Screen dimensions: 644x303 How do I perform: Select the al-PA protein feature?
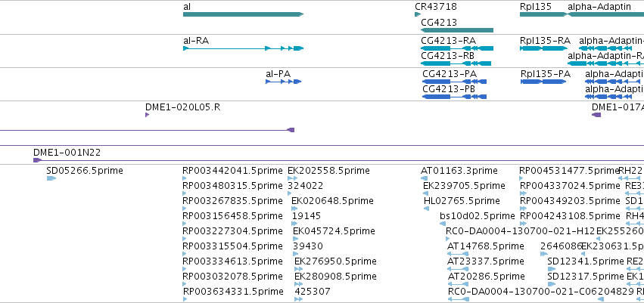pos(283,82)
